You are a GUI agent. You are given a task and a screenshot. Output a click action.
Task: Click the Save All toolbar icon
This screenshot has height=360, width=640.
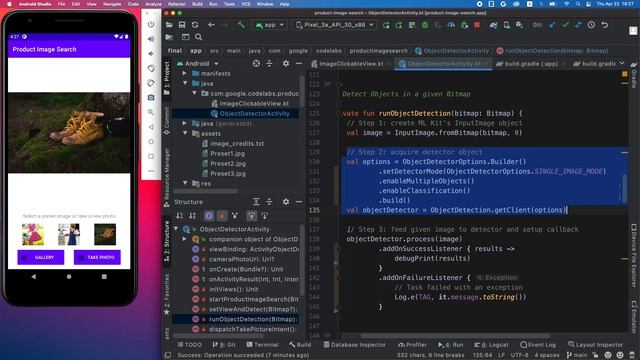(182, 25)
